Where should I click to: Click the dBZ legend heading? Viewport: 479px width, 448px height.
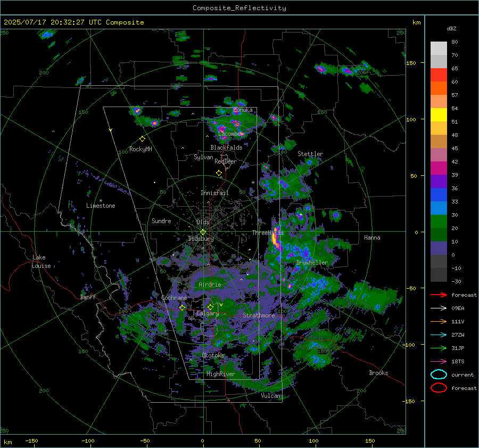(451, 29)
